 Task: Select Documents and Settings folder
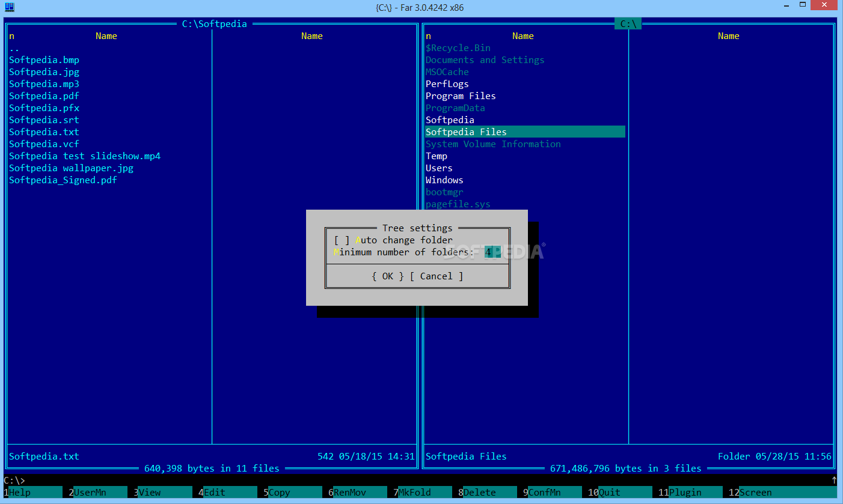[x=485, y=60]
